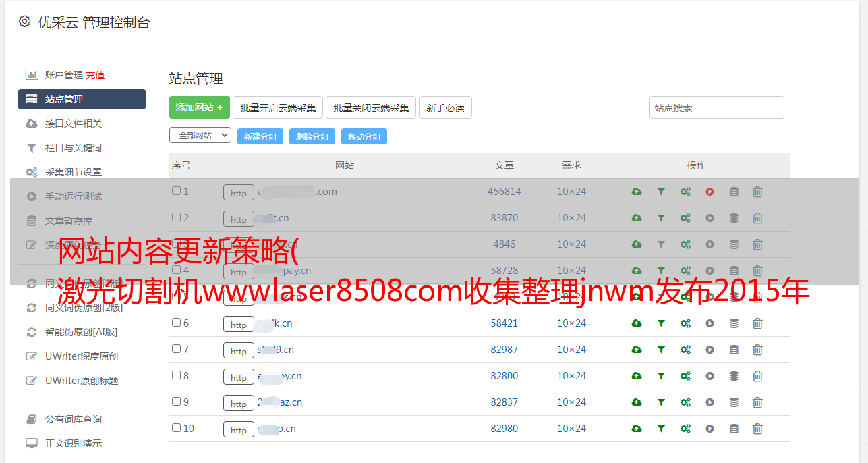Toggle the checkbox for row 10

pyautogui.click(x=176, y=428)
